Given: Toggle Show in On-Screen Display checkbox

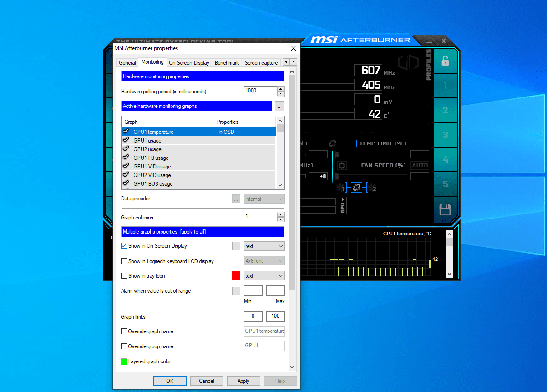Looking at the screenshot, I should pyautogui.click(x=124, y=246).
